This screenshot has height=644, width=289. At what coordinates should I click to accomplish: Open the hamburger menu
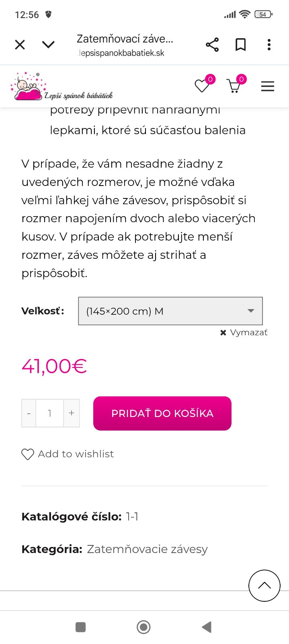pos(267,87)
